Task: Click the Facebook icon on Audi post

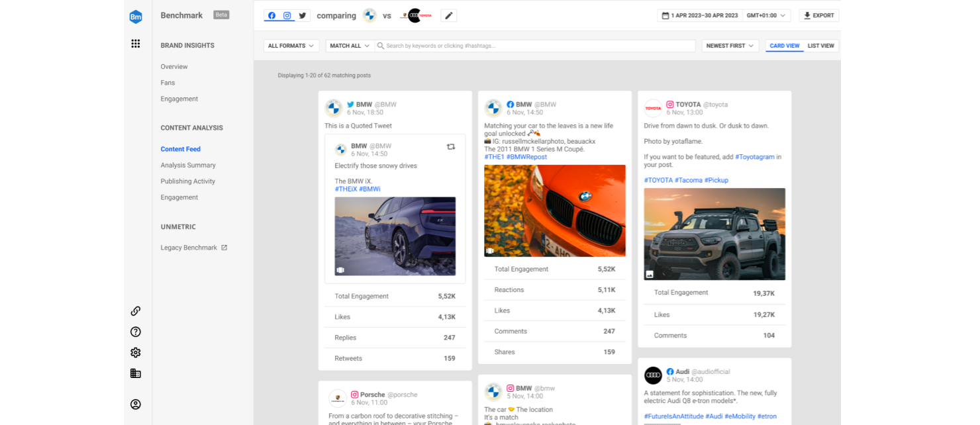Action: click(x=670, y=372)
